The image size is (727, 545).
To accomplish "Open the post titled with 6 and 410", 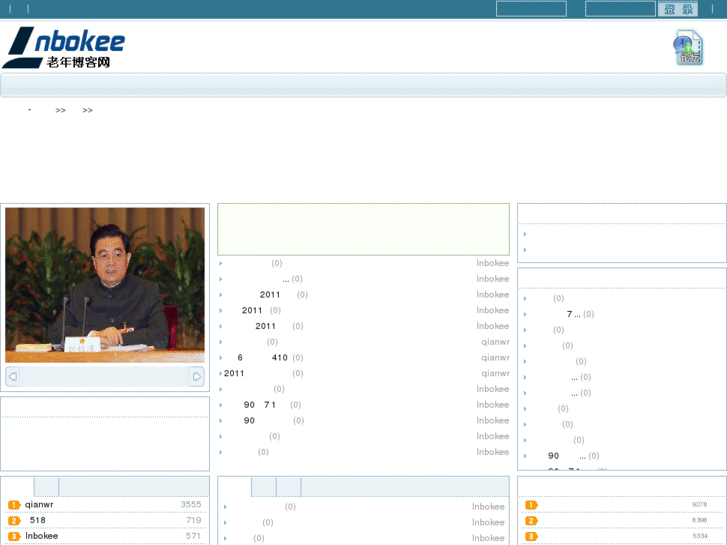I will click(x=262, y=358).
